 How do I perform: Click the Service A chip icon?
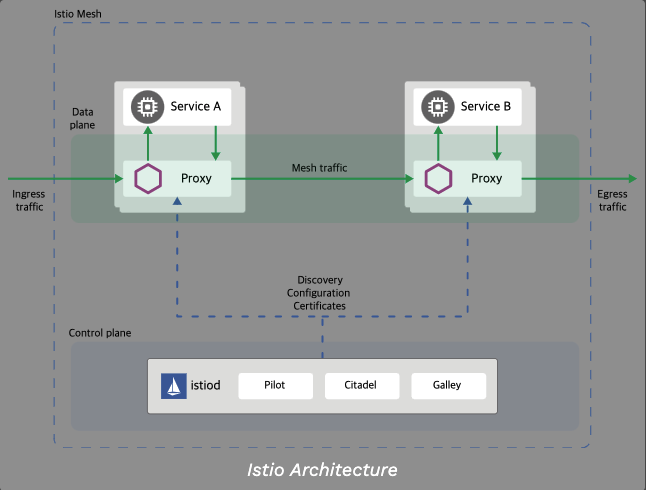[x=147, y=107]
